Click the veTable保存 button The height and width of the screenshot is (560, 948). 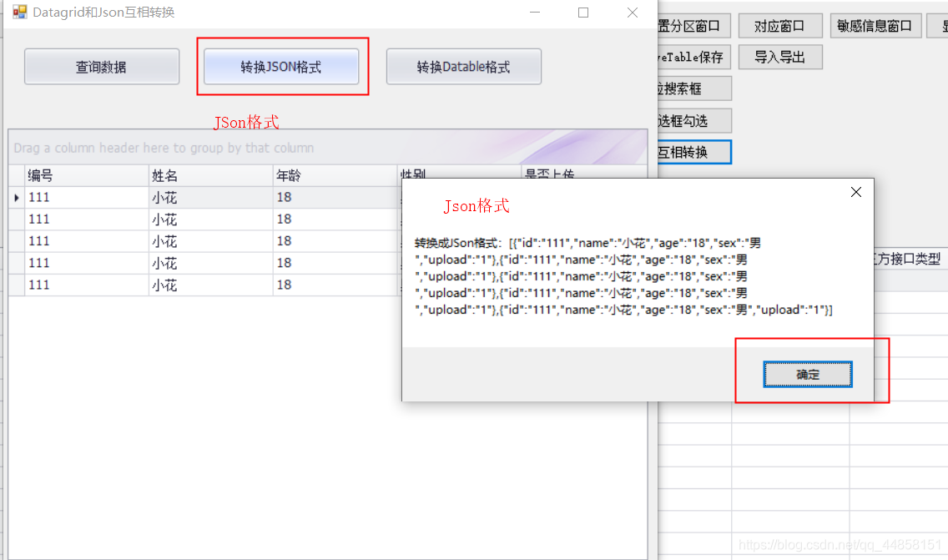click(693, 57)
